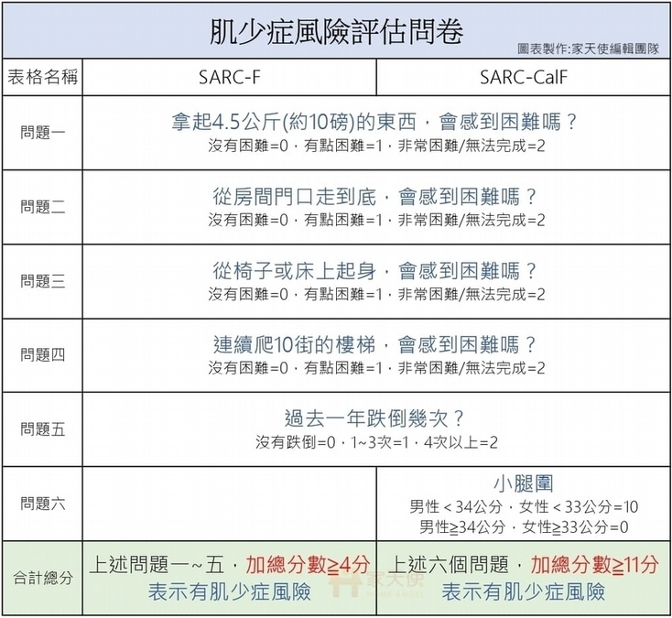Click the scoring line under 從椅子或床上起身
The height and width of the screenshot is (618, 672).
click(x=376, y=295)
